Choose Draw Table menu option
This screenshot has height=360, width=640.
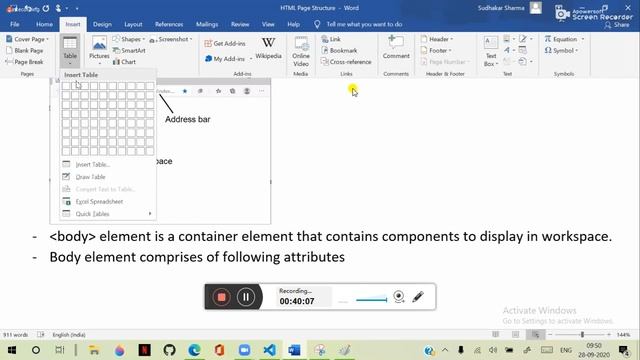click(107, 177)
